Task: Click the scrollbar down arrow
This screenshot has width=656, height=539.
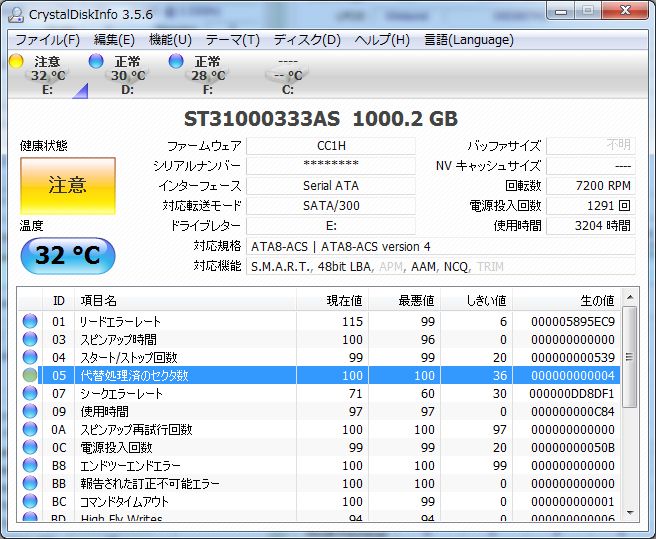Action: 630,513
